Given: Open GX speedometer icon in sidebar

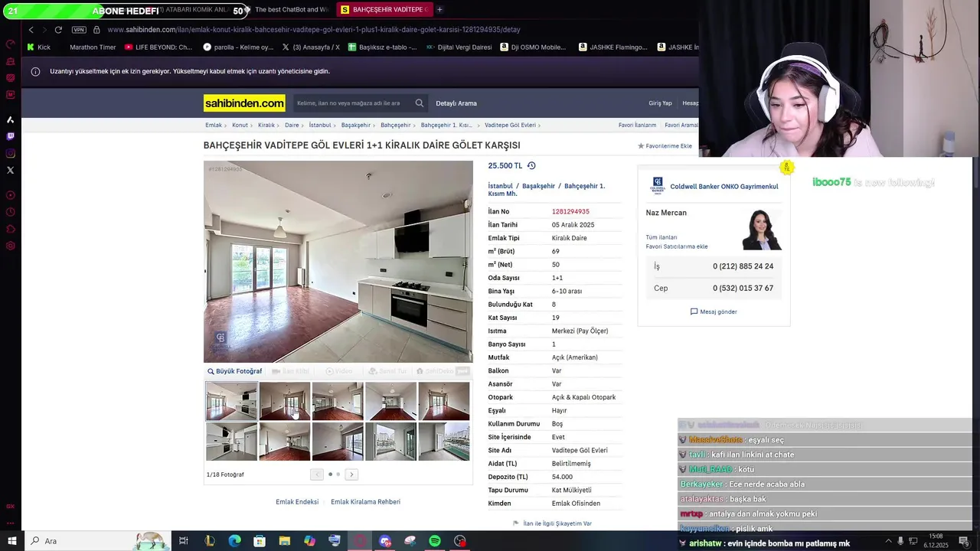Looking at the screenshot, I should [x=10, y=44].
